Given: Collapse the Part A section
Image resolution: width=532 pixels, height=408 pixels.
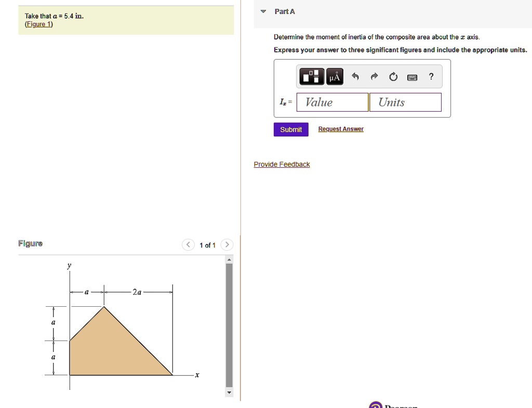Looking at the screenshot, I should [x=263, y=11].
